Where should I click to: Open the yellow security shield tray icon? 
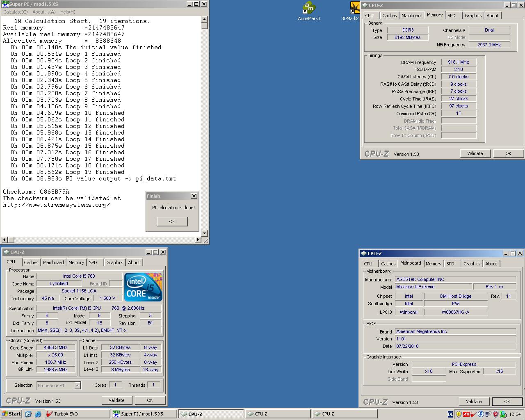click(x=459, y=414)
